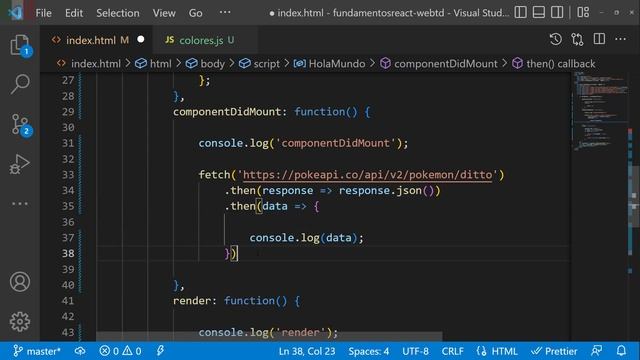Open the Search view in activity bar

(x=20, y=84)
